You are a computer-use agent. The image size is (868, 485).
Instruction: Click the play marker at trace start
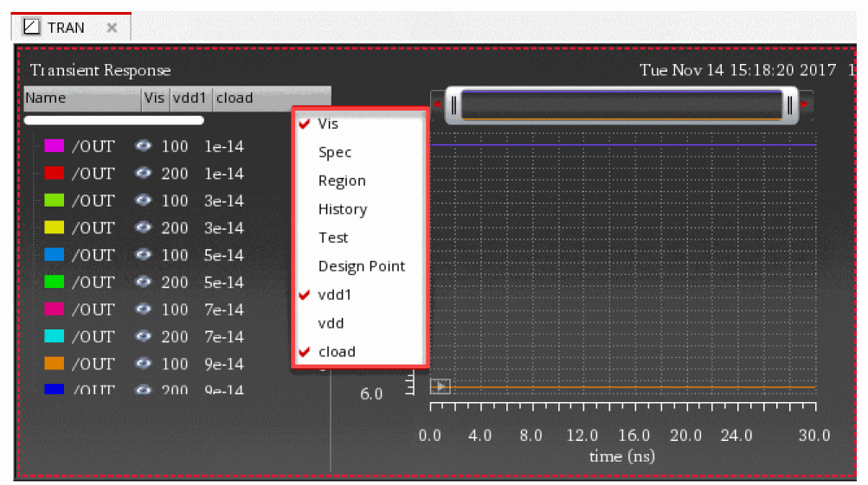tap(440, 386)
